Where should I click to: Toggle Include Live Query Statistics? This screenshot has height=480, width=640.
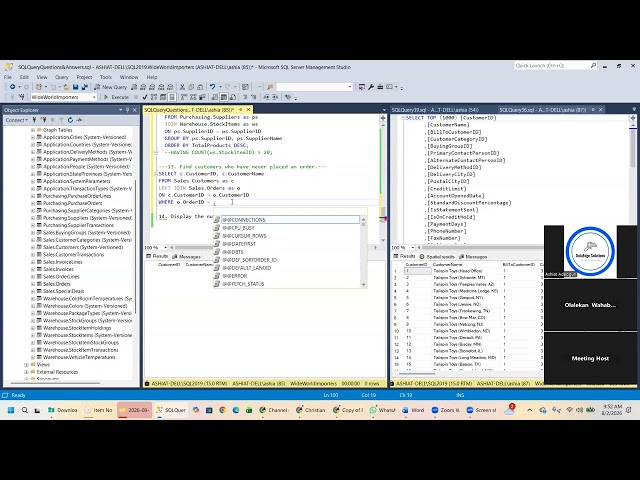click(193, 97)
